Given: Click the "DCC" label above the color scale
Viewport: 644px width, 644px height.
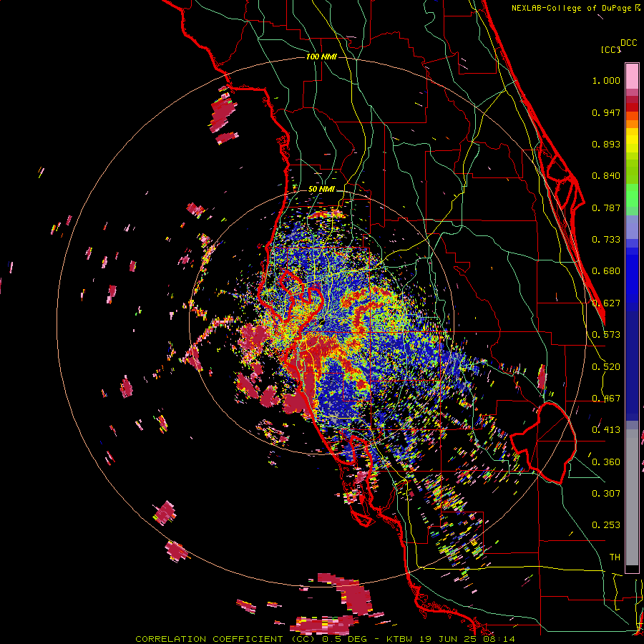Looking at the screenshot, I should 628,43.
